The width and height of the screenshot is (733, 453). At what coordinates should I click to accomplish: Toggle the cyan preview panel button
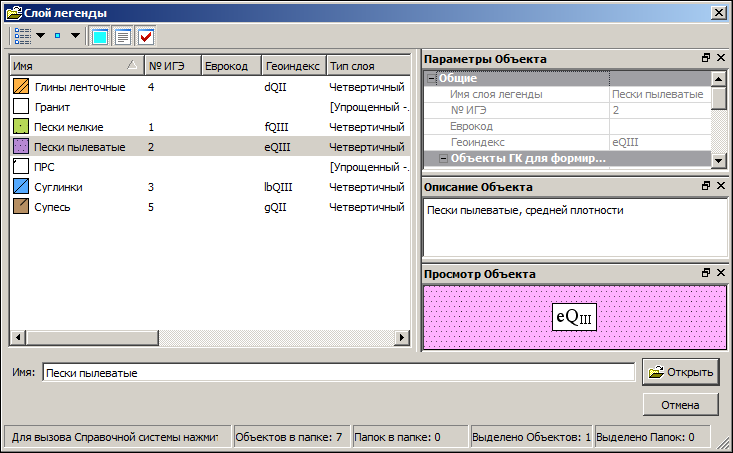pyautogui.click(x=100, y=36)
